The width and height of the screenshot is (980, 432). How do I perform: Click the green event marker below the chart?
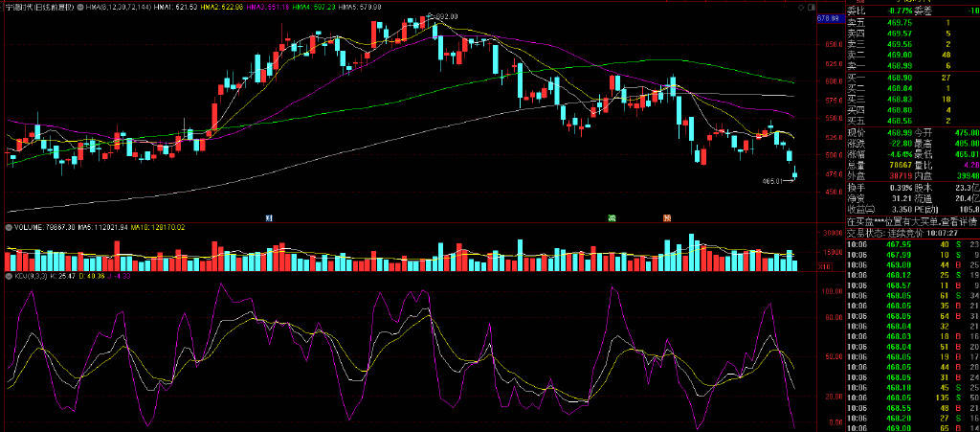pos(613,218)
